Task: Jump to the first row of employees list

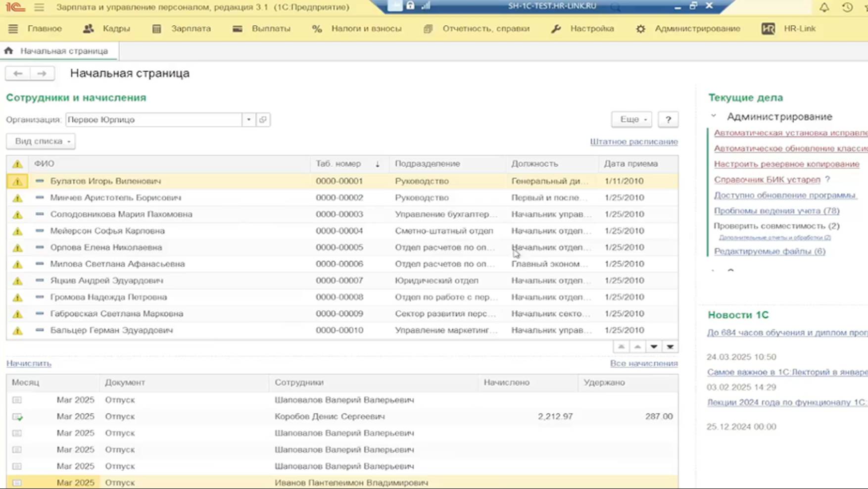Action: coord(621,346)
